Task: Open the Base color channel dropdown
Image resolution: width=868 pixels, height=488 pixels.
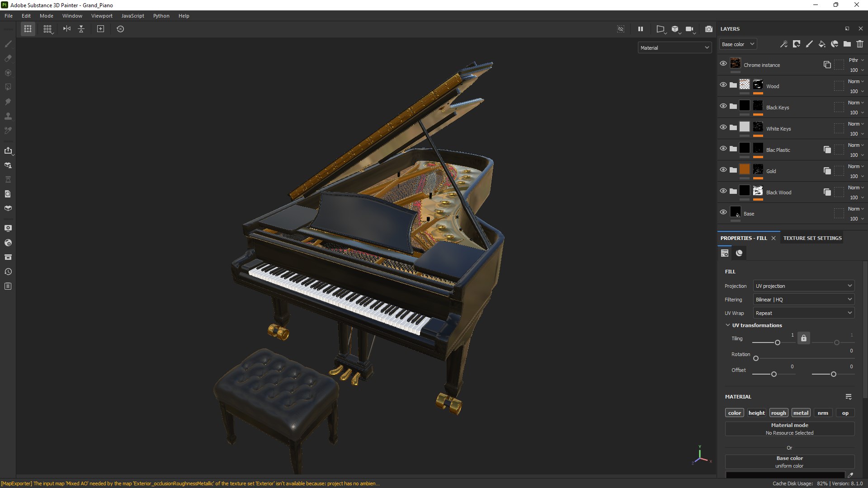Action: pos(738,44)
